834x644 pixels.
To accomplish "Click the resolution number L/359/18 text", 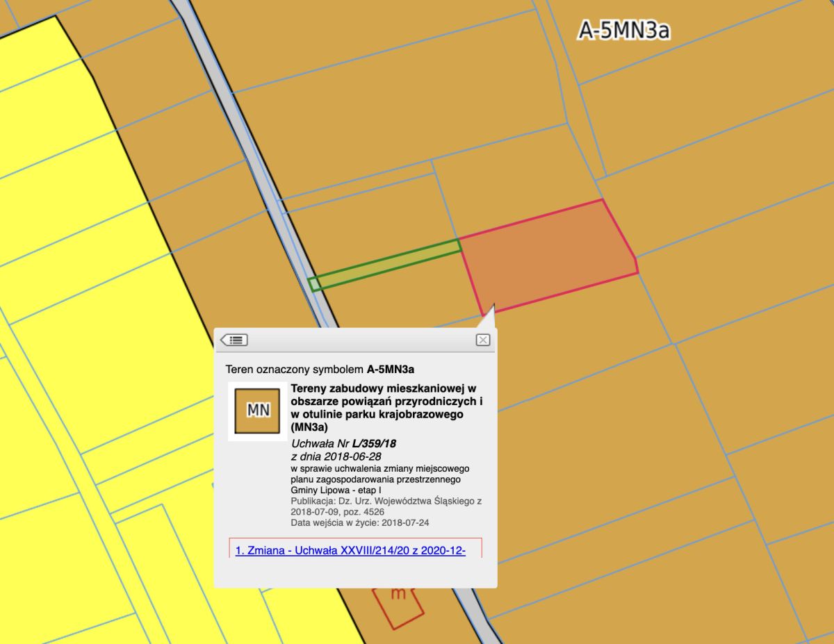I will tap(374, 443).
